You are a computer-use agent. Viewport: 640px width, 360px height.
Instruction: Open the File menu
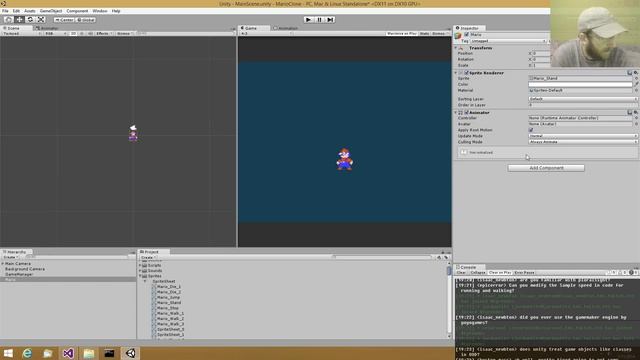click(x=5, y=11)
